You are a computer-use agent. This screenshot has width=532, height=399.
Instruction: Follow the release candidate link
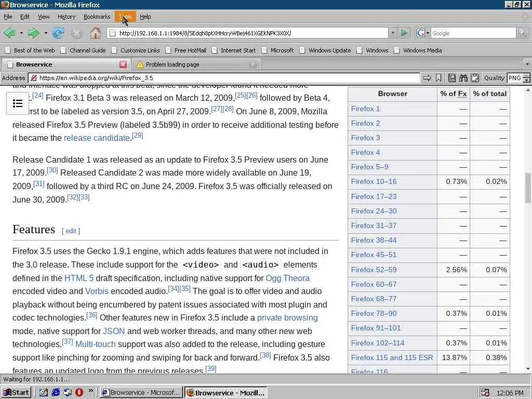coord(97,138)
